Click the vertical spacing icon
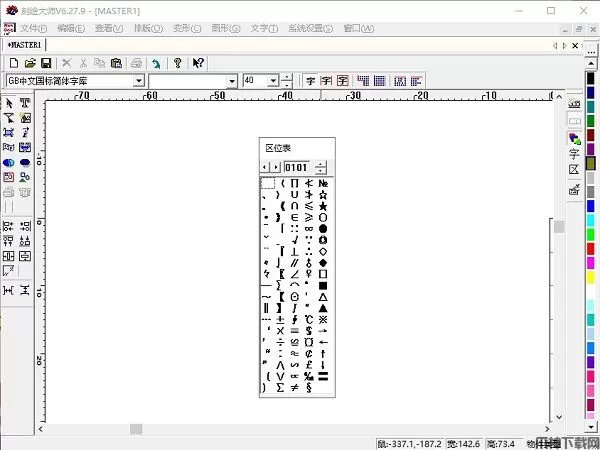Screen dimensions: 600x450 (25, 290)
